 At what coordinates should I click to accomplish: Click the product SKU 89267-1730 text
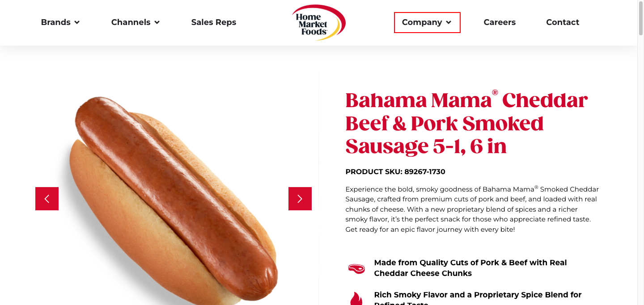[395, 172]
